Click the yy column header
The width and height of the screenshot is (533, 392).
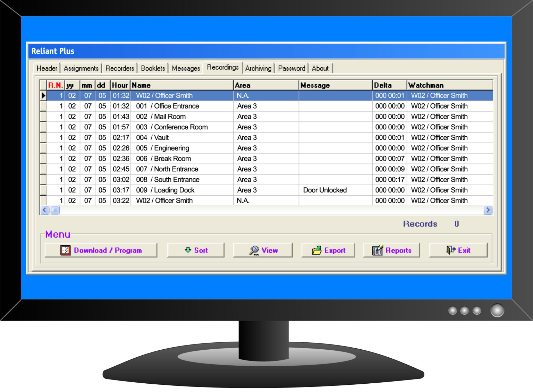pos(72,85)
